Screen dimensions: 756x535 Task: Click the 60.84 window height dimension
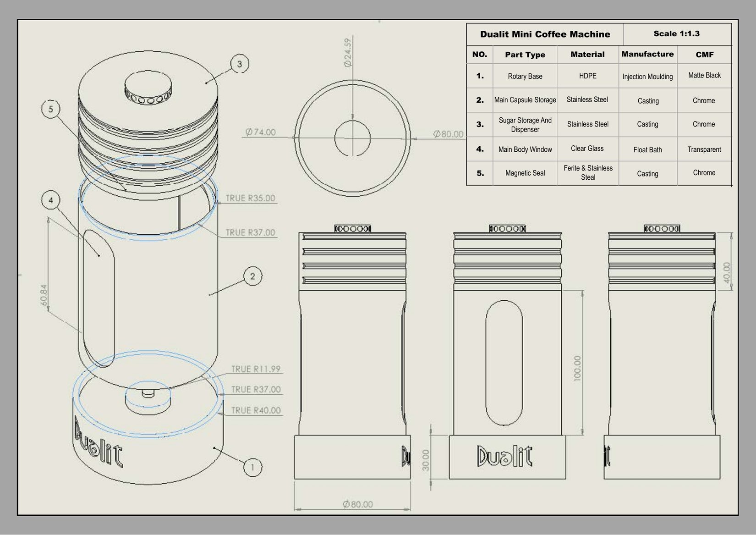point(44,296)
